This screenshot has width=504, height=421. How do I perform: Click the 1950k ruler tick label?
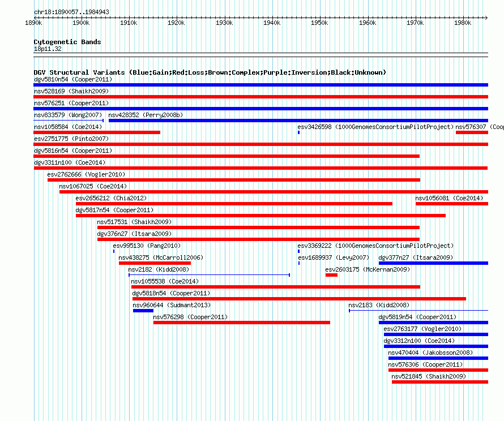[x=319, y=23]
